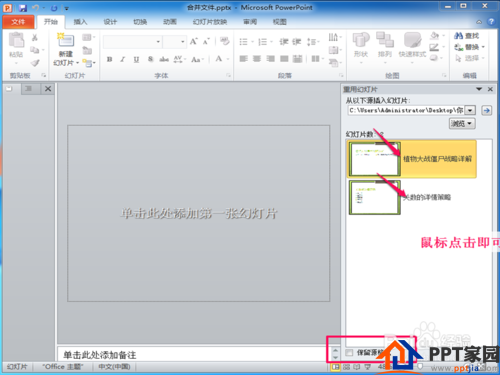Switch to the 切换 (Transitions) tab

click(140, 22)
